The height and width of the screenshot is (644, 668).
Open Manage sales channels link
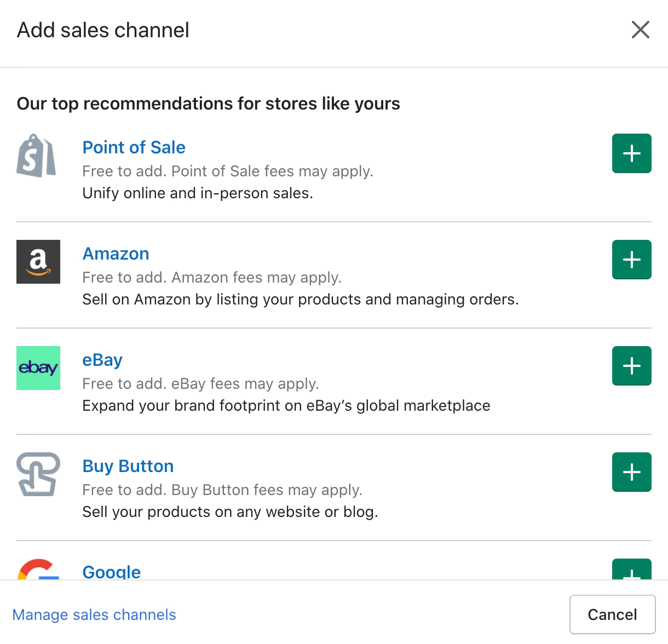[94, 614]
